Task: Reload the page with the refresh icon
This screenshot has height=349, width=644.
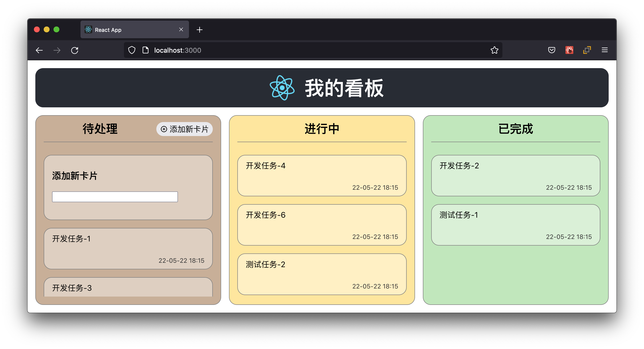Action: [75, 50]
